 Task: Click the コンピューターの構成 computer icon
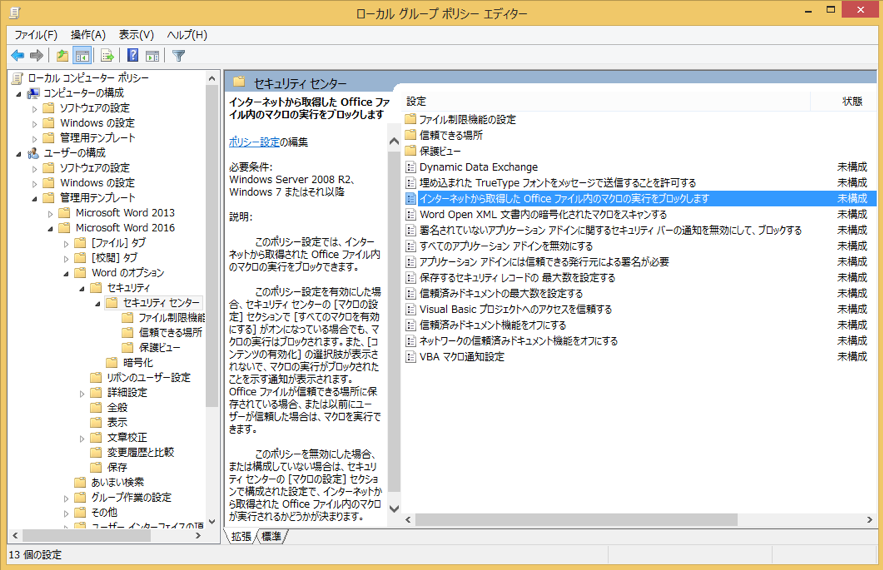pos(34,93)
